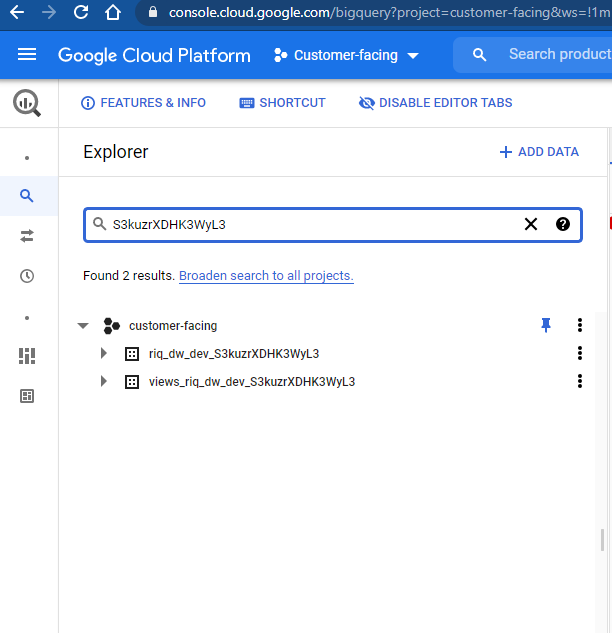Viewport: 612px width, 633px height.
Task: Open search help question mark icon
Action: (563, 224)
